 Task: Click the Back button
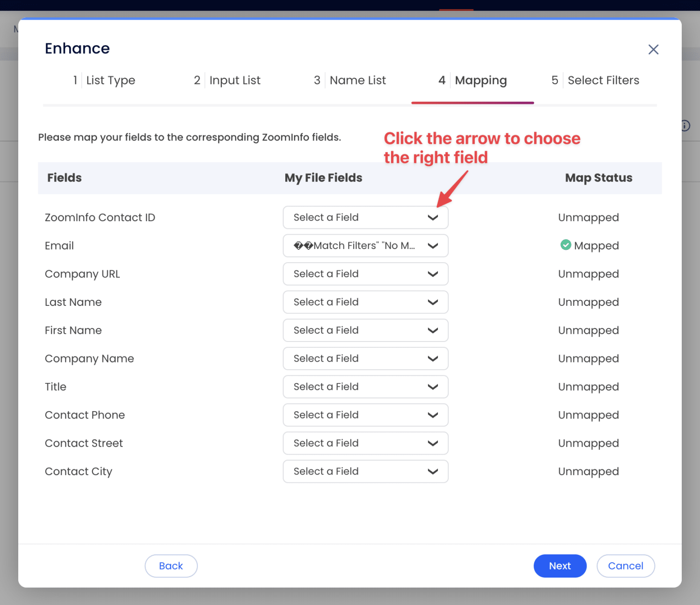[171, 566]
